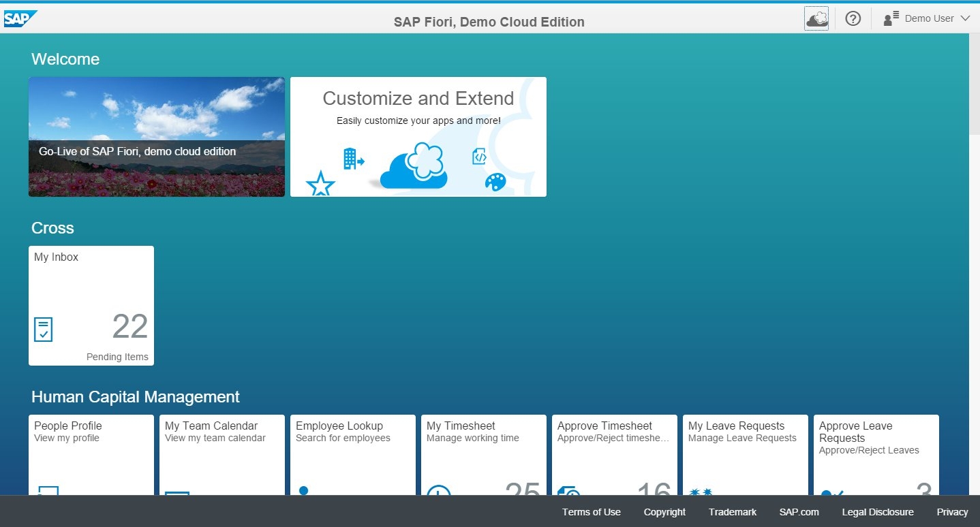Open the Approve Timesheet tile
This screenshot has width=980, height=527.
615,455
